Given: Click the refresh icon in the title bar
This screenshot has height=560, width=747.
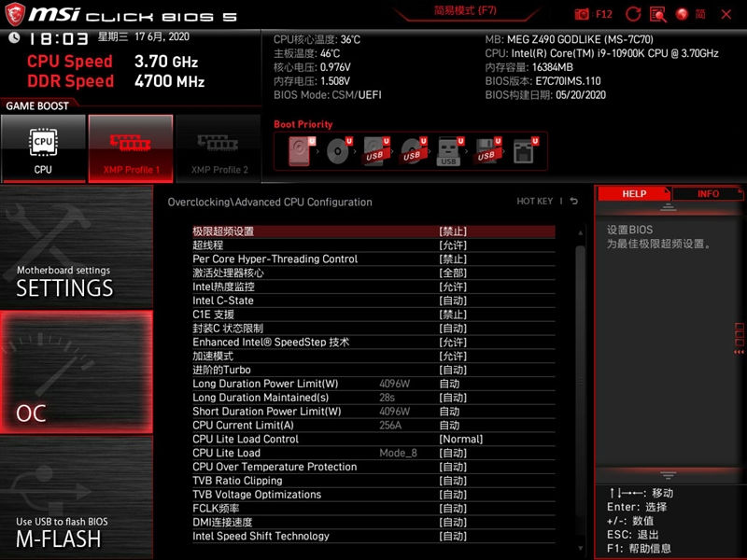Looking at the screenshot, I should [632, 14].
